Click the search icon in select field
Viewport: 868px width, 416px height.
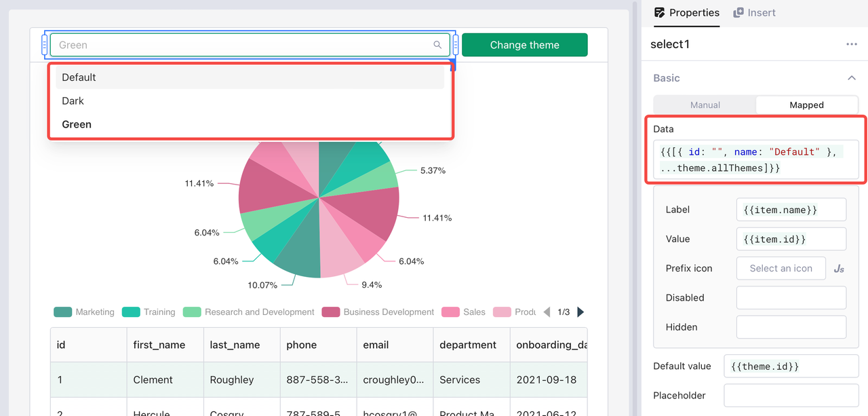(437, 45)
